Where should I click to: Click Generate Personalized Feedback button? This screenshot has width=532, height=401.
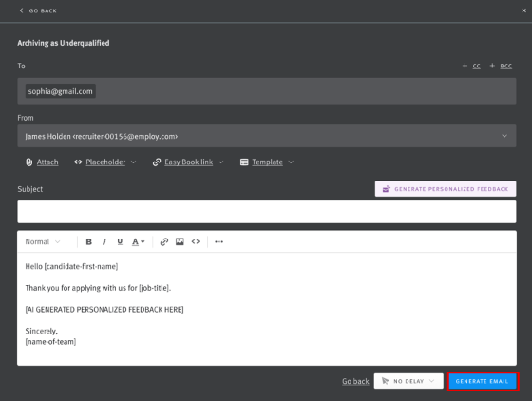click(446, 189)
